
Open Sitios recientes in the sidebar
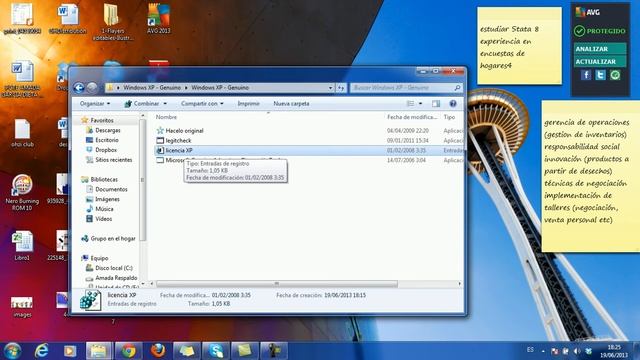(x=113, y=160)
